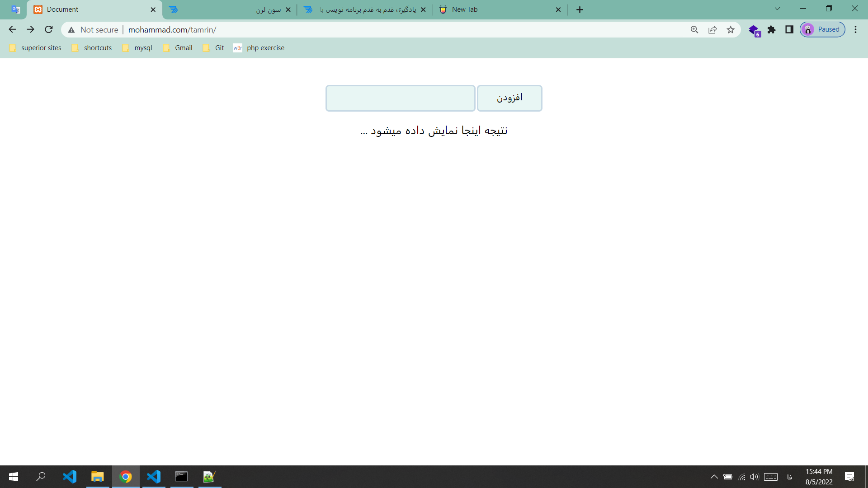Open the shortcuts bookmark folder
The width and height of the screenshot is (868, 488).
(92, 48)
